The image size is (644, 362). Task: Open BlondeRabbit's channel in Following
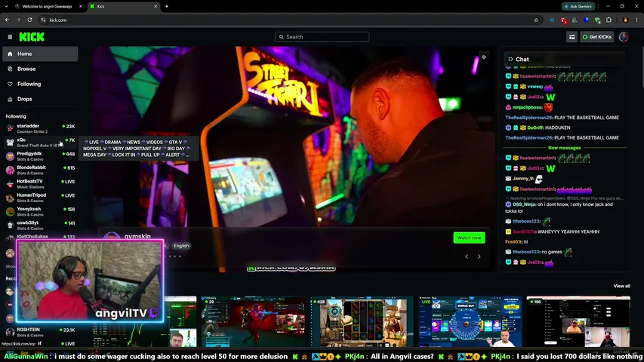click(x=40, y=170)
